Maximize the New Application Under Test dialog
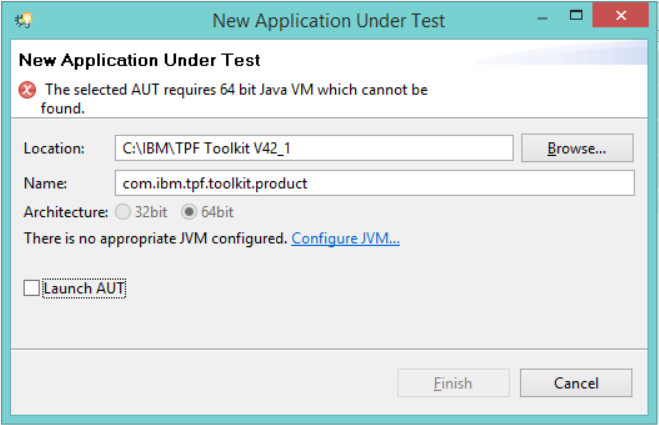 point(576,16)
